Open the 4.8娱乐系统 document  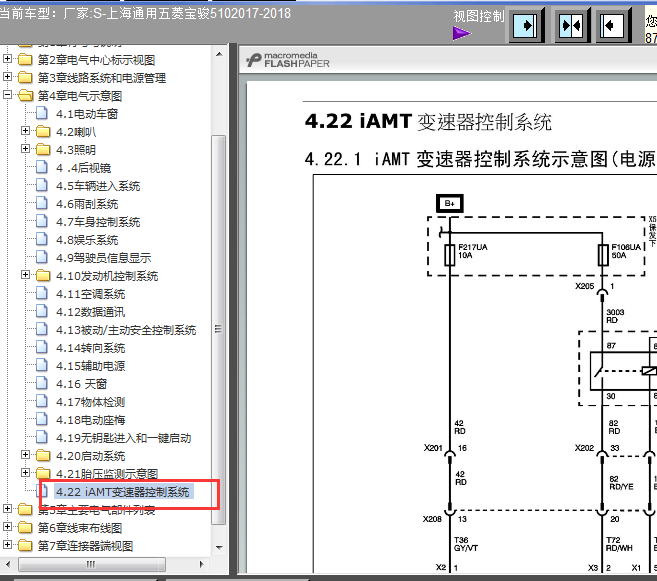point(87,240)
